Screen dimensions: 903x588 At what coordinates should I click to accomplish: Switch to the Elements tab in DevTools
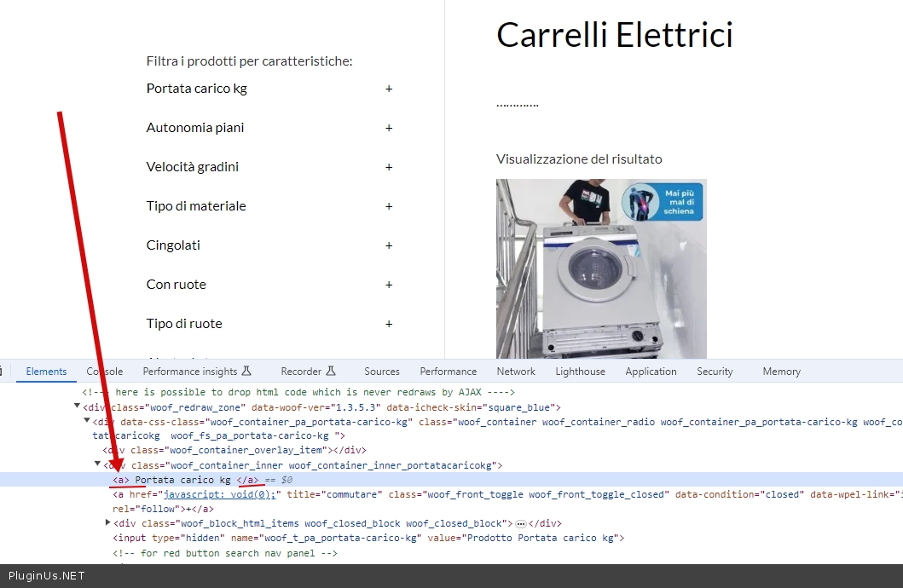click(x=46, y=372)
